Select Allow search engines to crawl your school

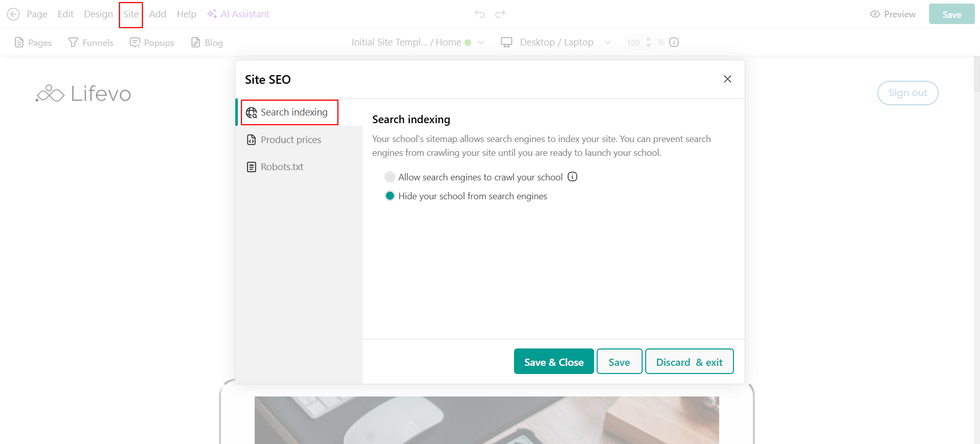click(390, 177)
